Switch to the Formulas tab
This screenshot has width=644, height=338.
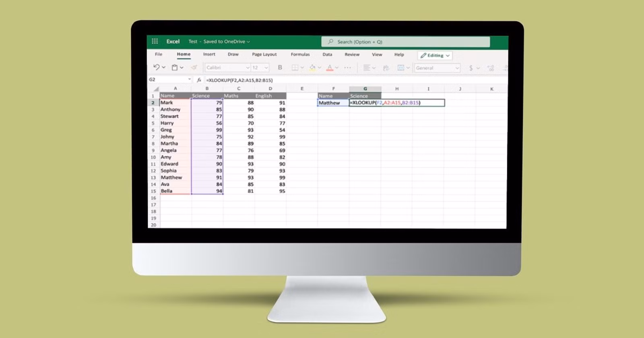point(300,54)
